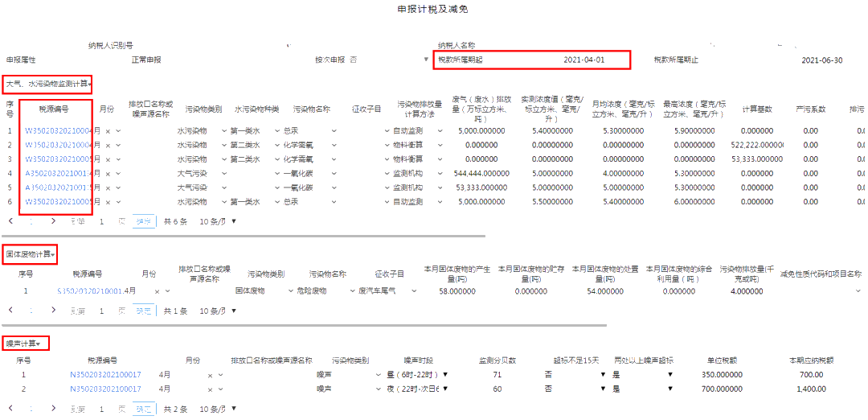Clear month in noise row 2
The image size is (868, 420).
point(210,389)
